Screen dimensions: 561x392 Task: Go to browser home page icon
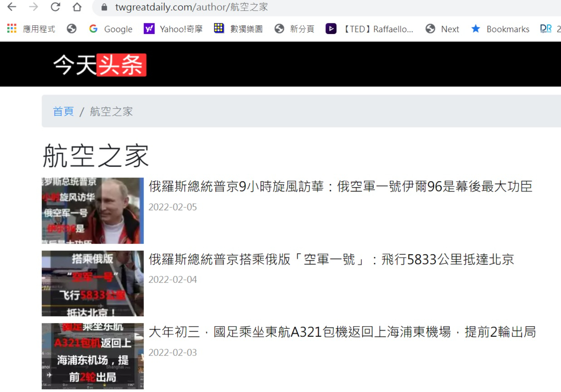click(x=77, y=7)
